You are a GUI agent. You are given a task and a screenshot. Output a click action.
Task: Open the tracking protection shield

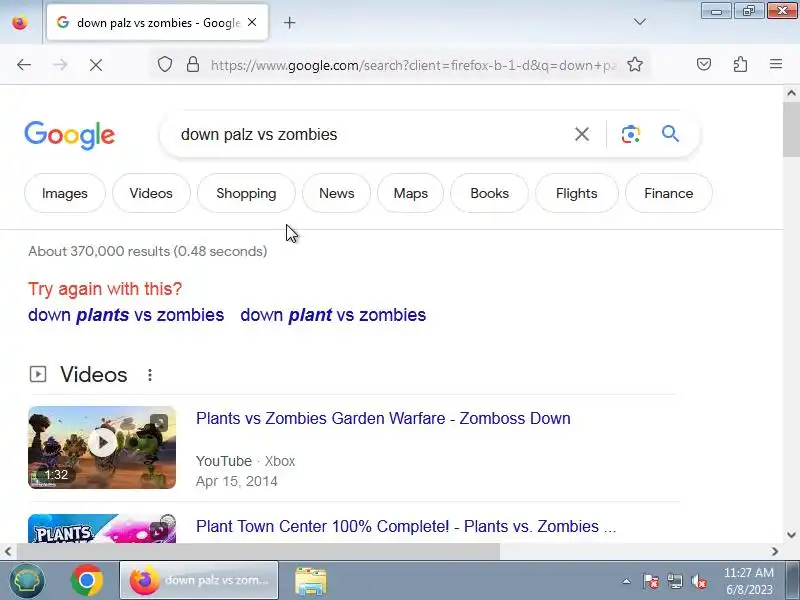click(x=164, y=65)
